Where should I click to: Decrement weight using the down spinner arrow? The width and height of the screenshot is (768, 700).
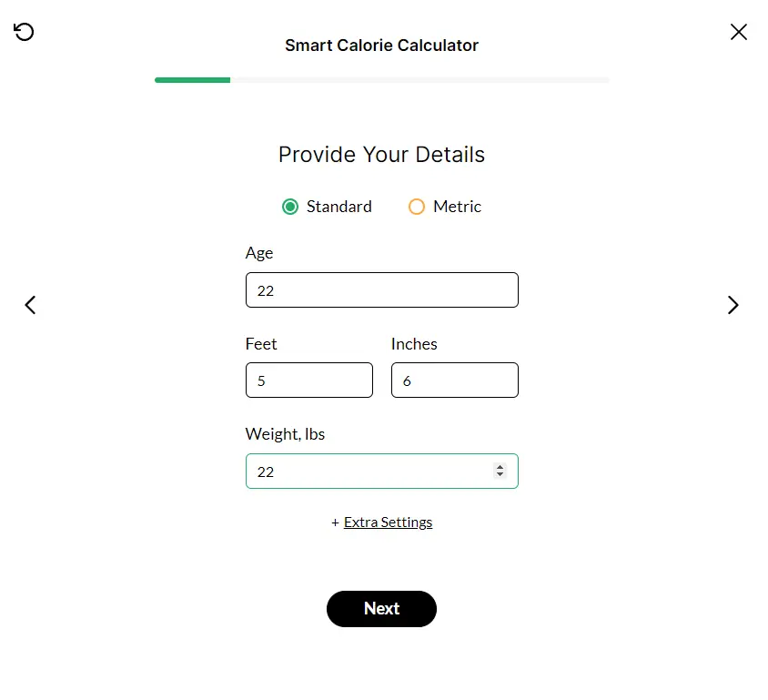(x=500, y=474)
